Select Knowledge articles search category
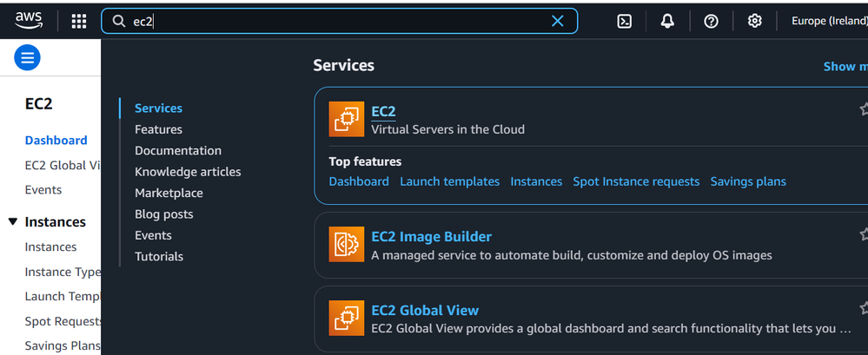Viewport: 868px width, 355px height. [x=188, y=172]
